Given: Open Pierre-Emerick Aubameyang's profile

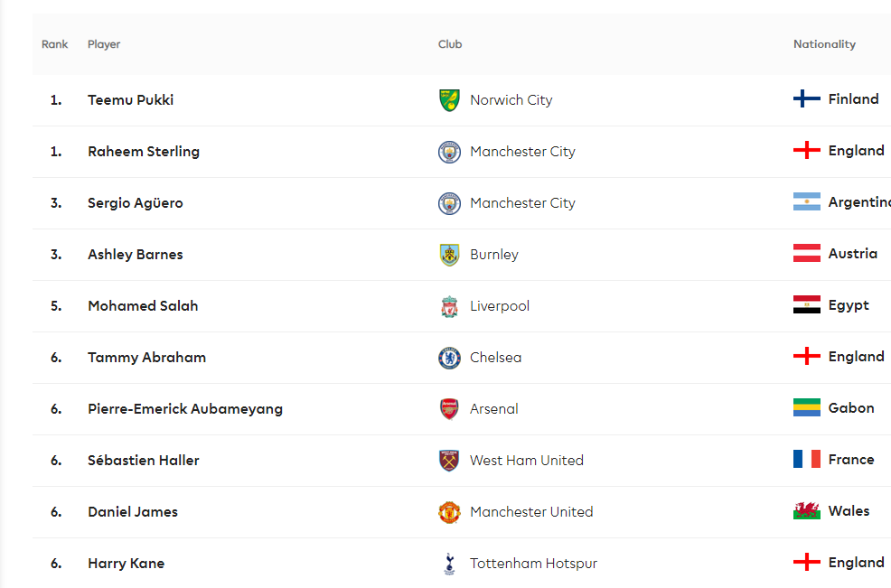Looking at the screenshot, I should tap(184, 409).
